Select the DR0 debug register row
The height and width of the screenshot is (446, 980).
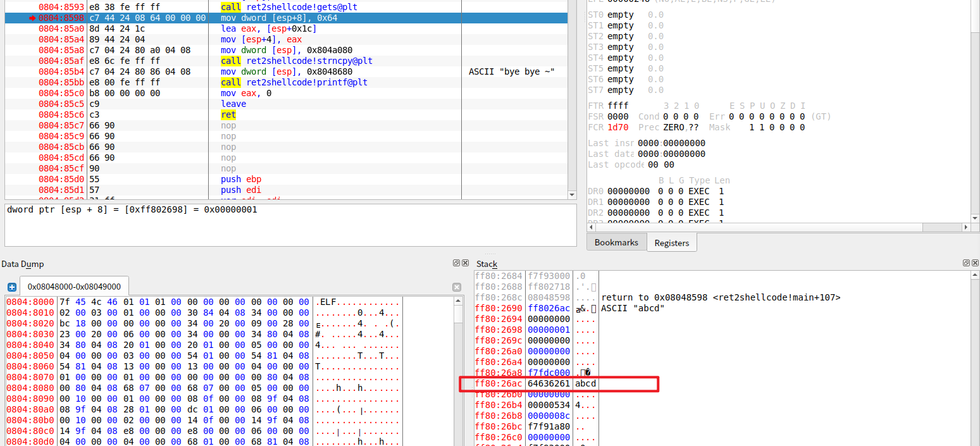click(656, 191)
